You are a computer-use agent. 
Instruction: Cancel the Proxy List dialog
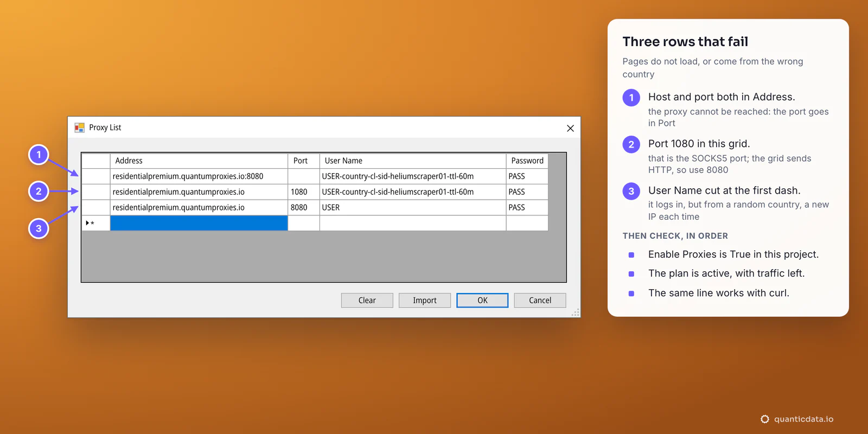pos(540,301)
